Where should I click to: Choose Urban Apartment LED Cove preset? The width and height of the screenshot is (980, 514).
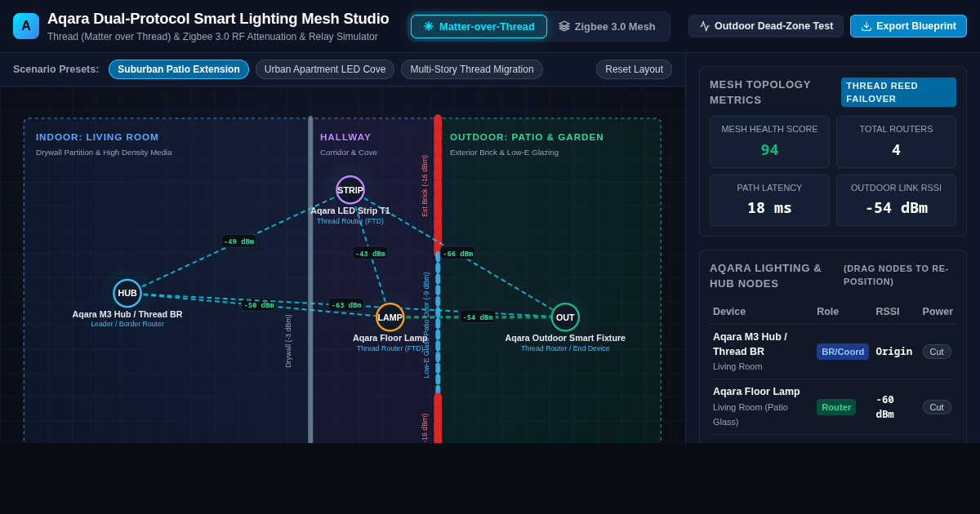[x=325, y=69]
